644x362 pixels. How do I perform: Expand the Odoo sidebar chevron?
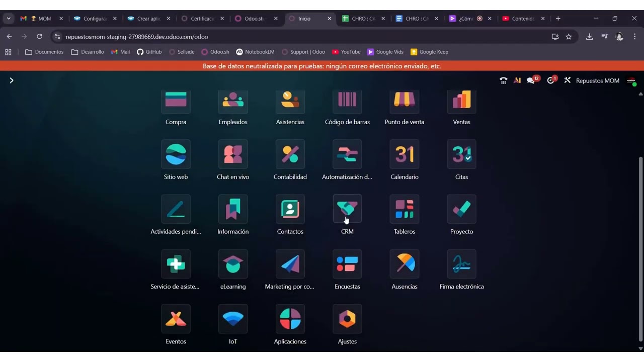tap(11, 80)
